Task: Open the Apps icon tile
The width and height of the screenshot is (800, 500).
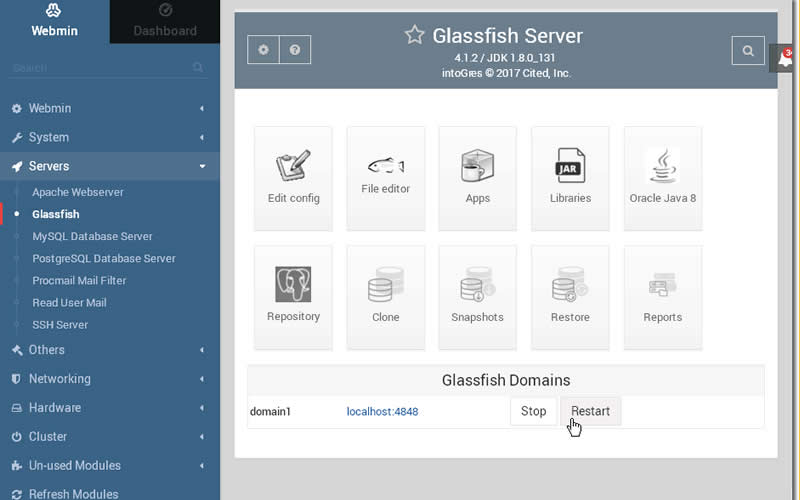Action: [478, 178]
